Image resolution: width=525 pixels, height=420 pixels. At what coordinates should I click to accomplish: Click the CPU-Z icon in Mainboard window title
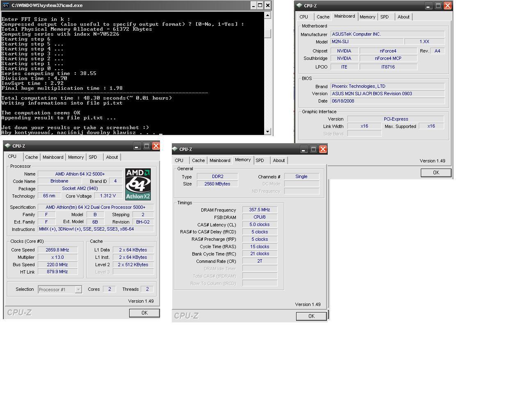tap(299, 6)
